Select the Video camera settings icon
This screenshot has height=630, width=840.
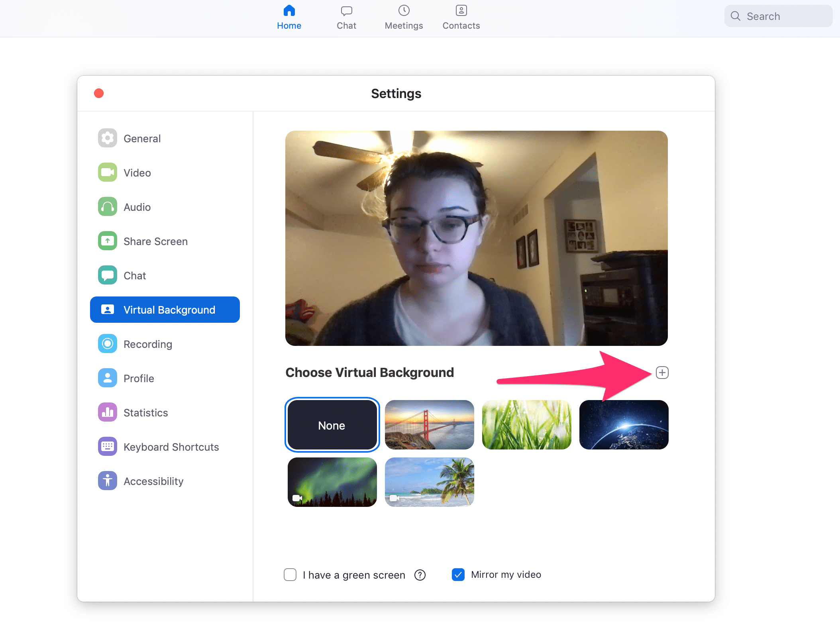[108, 173]
